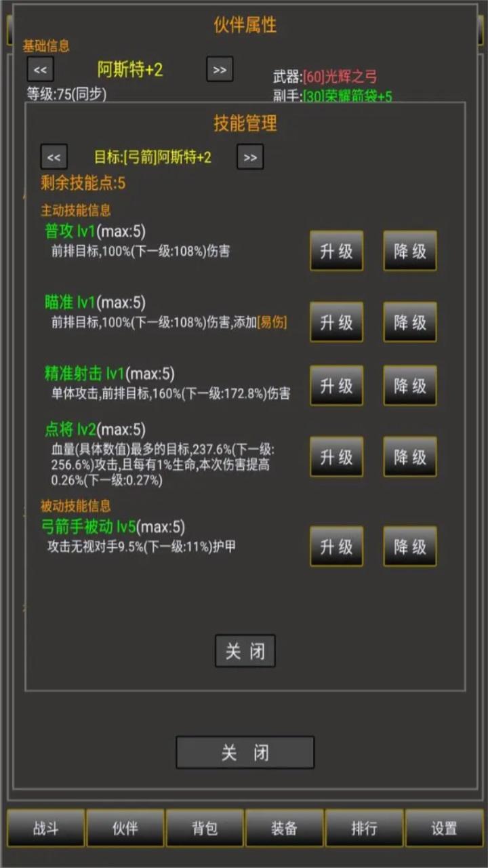Upgrade 弓箭手被动 passive skill

click(x=337, y=547)
